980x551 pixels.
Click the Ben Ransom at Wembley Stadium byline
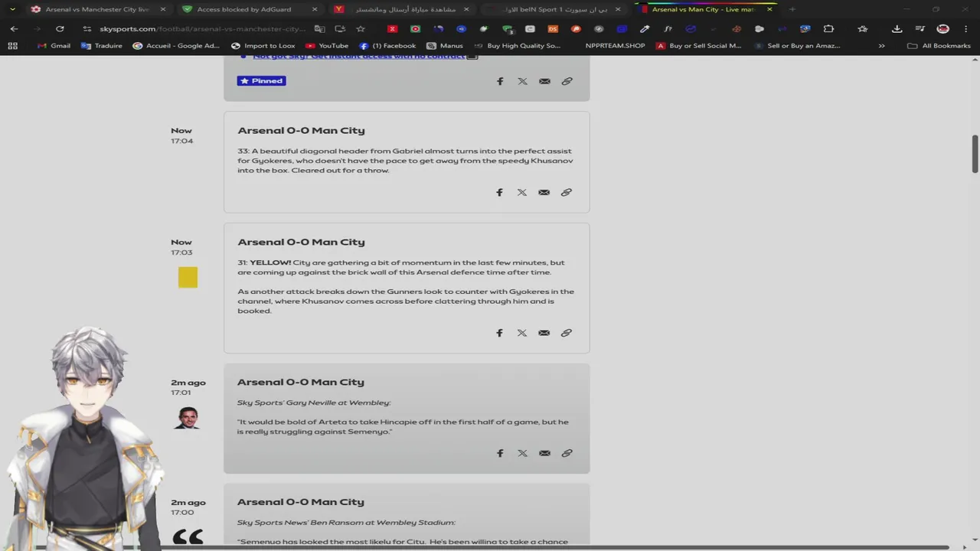[x=346, y=523]
